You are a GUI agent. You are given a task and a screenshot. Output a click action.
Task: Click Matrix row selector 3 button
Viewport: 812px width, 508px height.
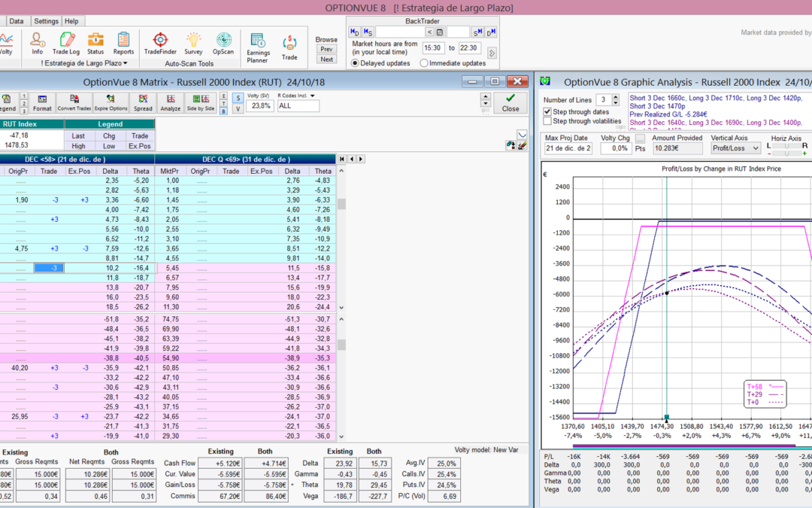point(24,111)
